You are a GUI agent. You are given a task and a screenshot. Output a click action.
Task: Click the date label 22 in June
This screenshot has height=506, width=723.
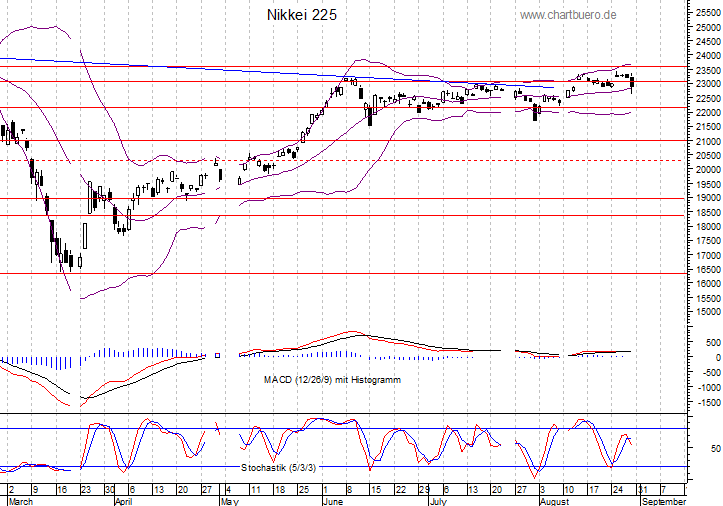(x=401, y=489)
